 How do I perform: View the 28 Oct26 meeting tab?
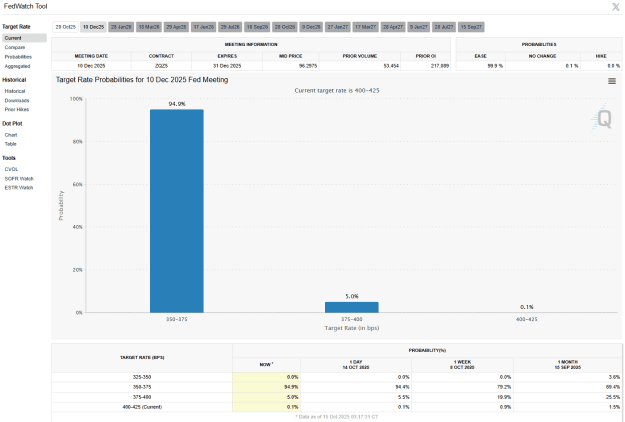click(x=285, y=27)
